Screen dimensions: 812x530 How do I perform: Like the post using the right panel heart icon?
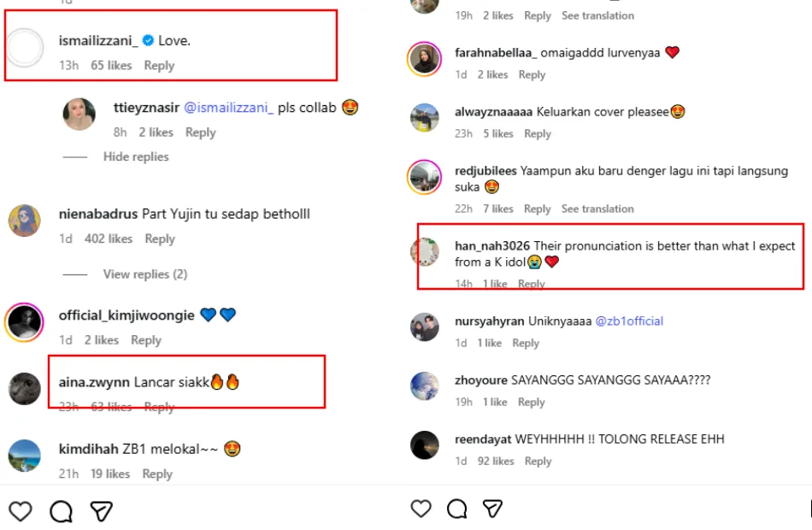[421, 509]
